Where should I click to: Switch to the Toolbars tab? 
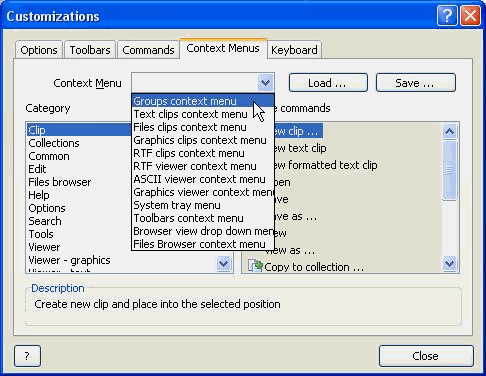(90, 50)
